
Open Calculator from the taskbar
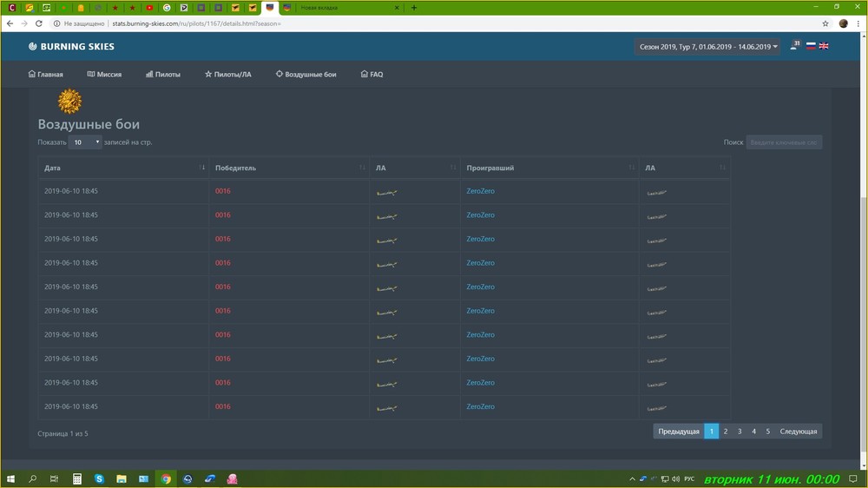pos(77,479)
